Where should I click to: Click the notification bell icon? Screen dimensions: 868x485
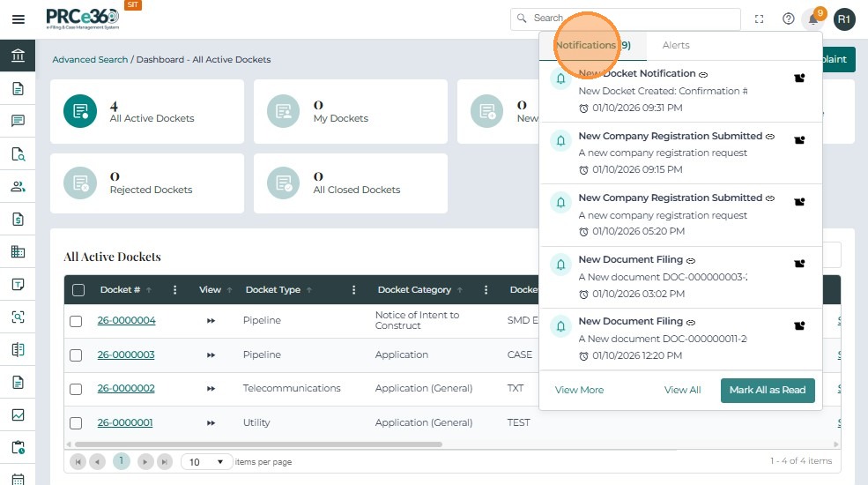point(812,19)
